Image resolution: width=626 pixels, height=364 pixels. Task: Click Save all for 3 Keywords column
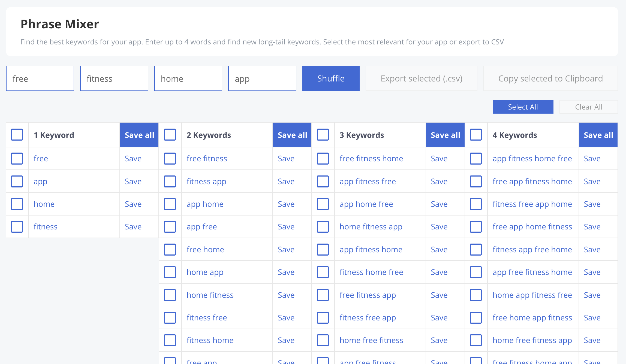(445, 135)
